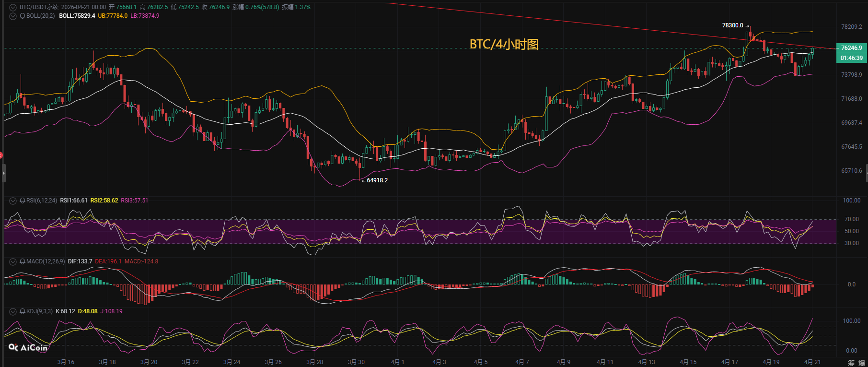The width and height of the screenshot is (868, 367).
Task: Expand the right side panel handle
Action: [866, 173]
